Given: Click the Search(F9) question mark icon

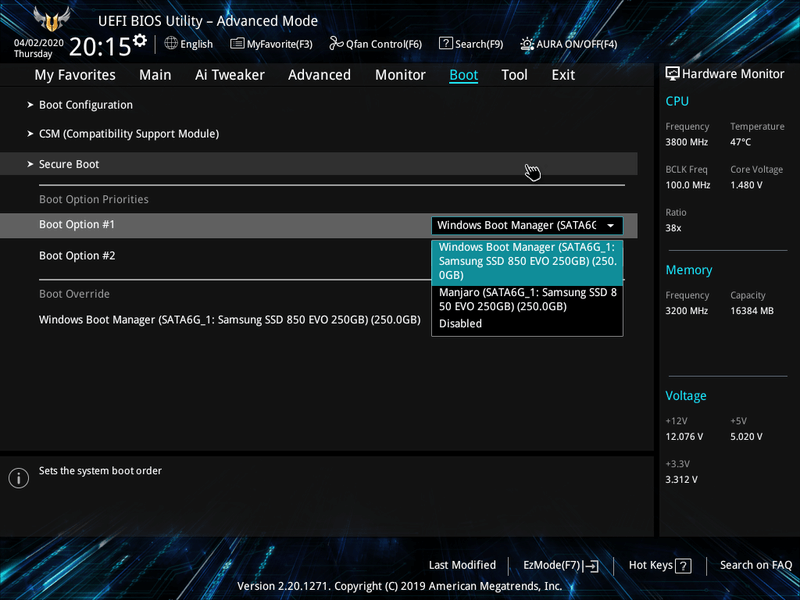Looking at the screenshot, I should [445, 43].
